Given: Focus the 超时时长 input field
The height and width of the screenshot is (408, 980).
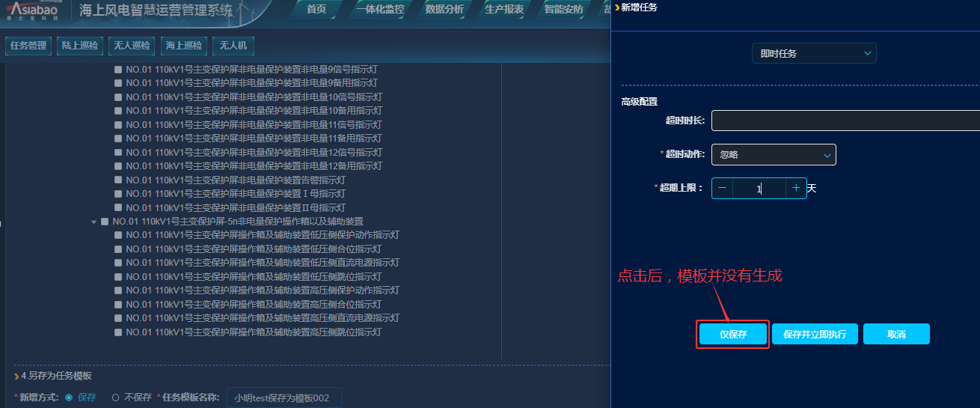Looking at the screenshot, I should 845,121.
